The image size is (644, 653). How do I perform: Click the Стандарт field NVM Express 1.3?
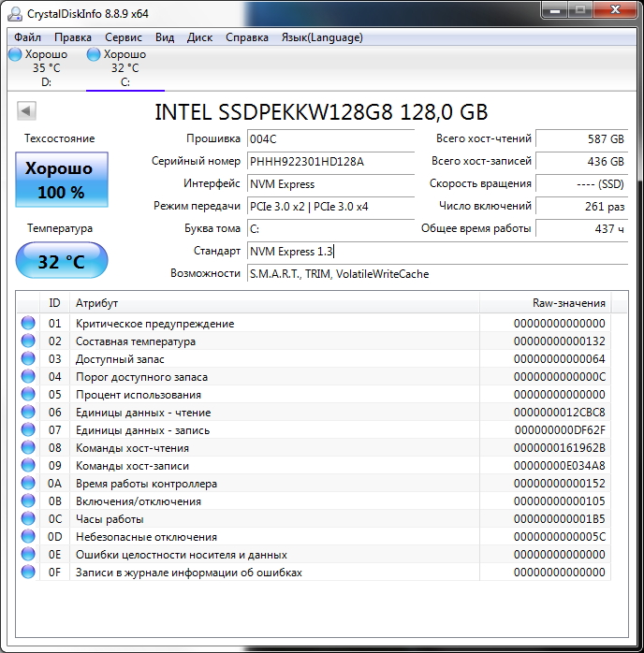(437, 251)
